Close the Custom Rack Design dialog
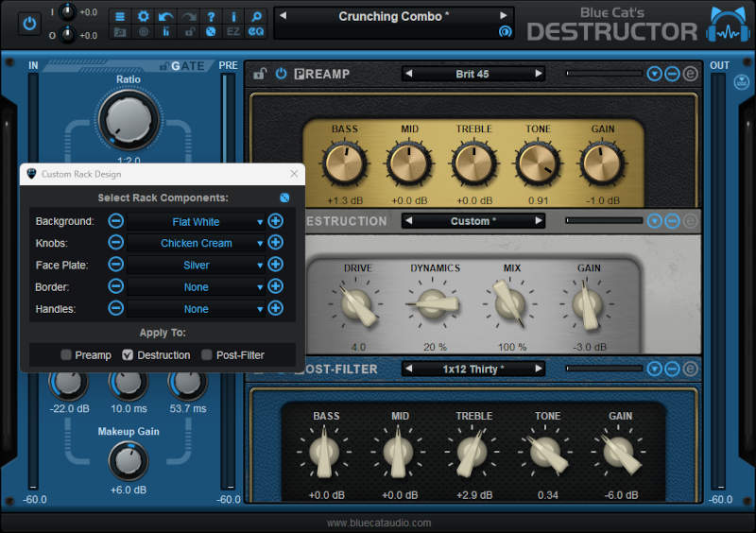This screenshot has height=533, width=756. pyautogui.click(x=294, y=174)
